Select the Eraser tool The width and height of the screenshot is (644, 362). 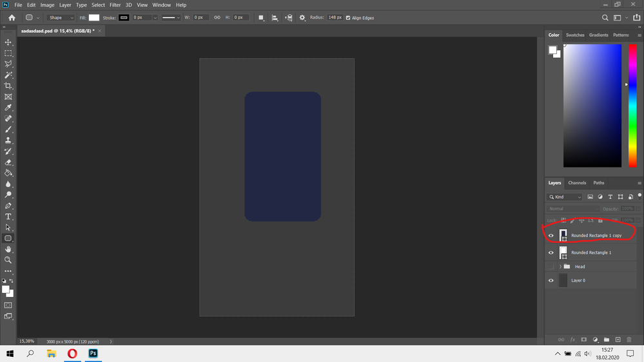(8, 162)
